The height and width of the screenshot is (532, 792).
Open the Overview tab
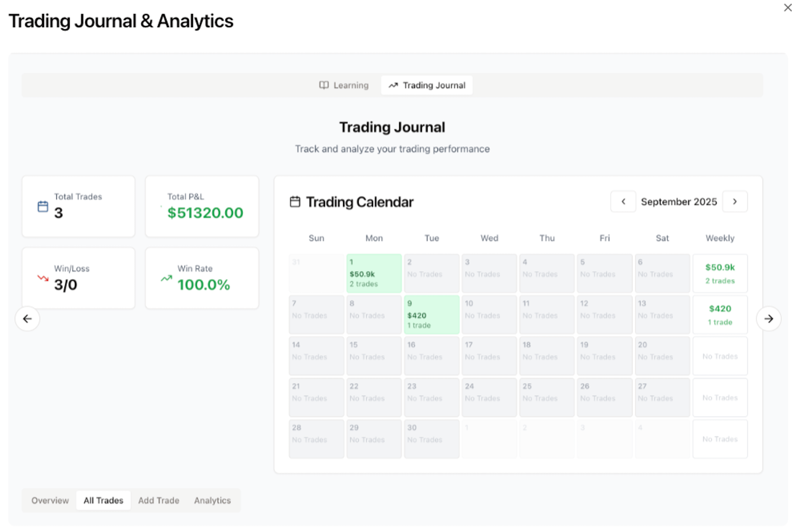coord(50,500)
